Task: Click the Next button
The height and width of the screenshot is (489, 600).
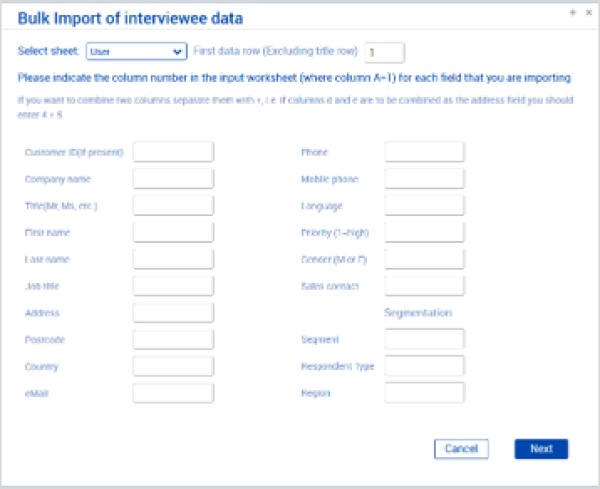Action: [x=541, y=449]
